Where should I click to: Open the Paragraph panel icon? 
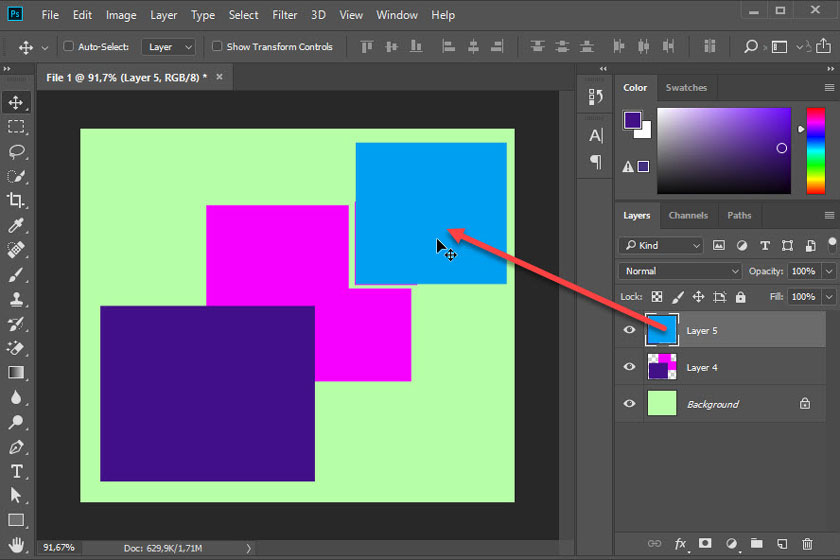click(595, 161)
